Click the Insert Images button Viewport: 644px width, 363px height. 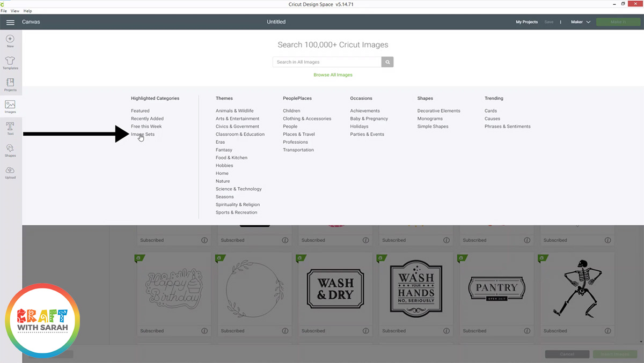coord(614,354)
